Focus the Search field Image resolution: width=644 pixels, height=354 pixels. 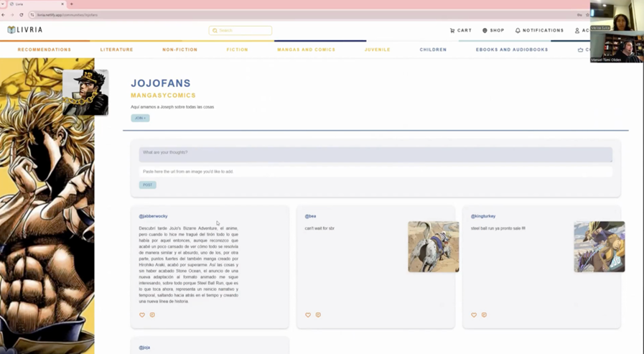(x=241, y=30)
